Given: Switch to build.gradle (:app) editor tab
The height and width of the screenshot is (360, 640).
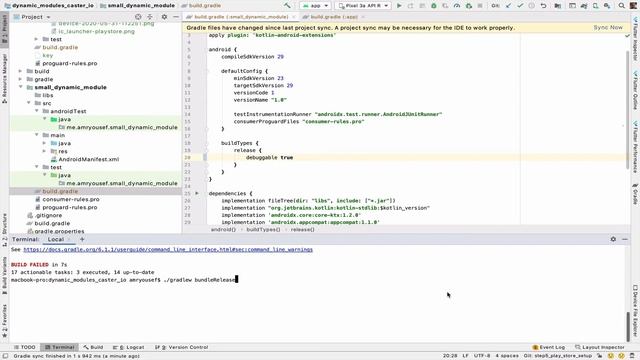Looking at the screenshot, I should pos(333,17).
